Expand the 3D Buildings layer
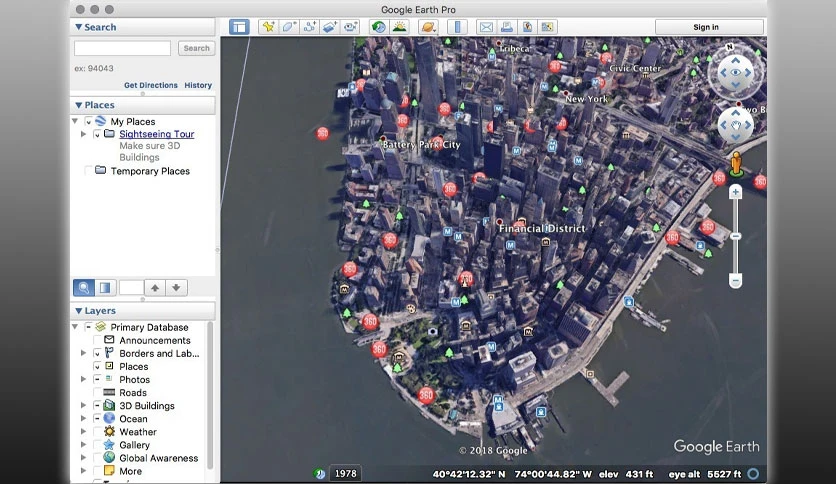 [83, 405]
